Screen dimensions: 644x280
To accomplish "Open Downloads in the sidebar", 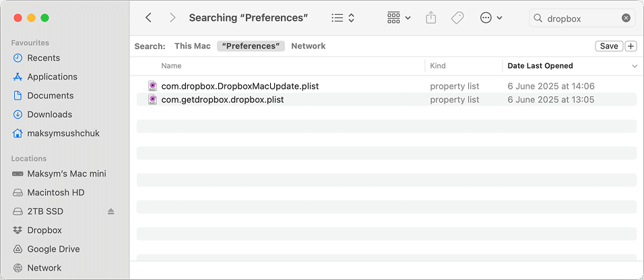I will [x=50, y=114].
